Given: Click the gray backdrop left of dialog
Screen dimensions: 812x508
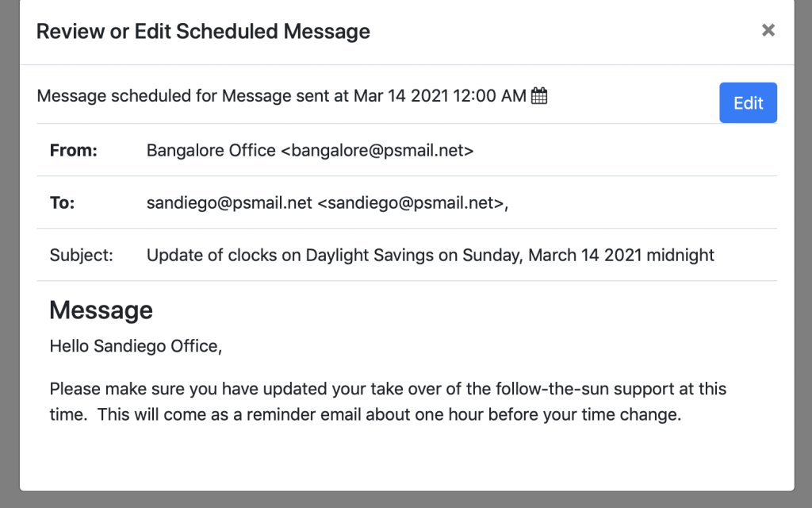Looking at the screenshot, I should [9, 254].
